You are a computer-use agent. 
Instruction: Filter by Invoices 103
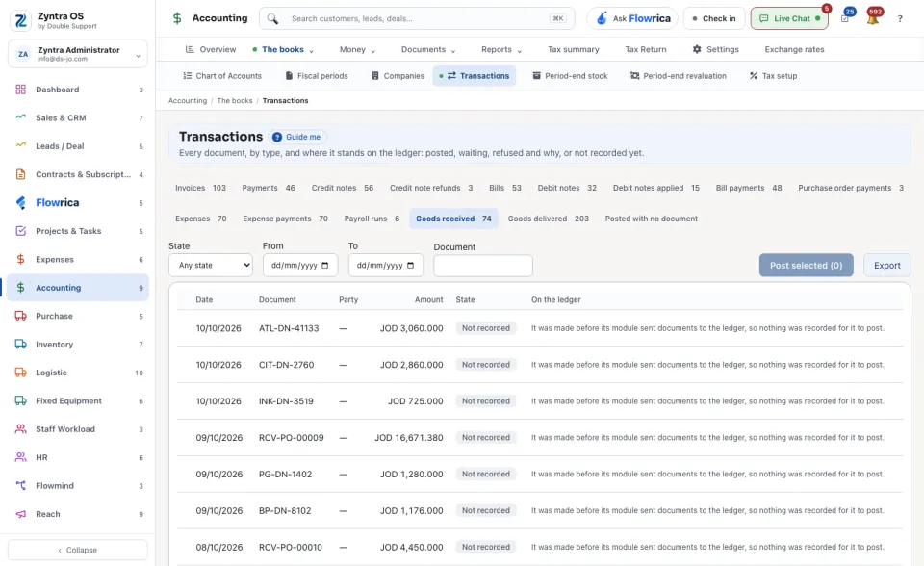[x=200, y=188]
